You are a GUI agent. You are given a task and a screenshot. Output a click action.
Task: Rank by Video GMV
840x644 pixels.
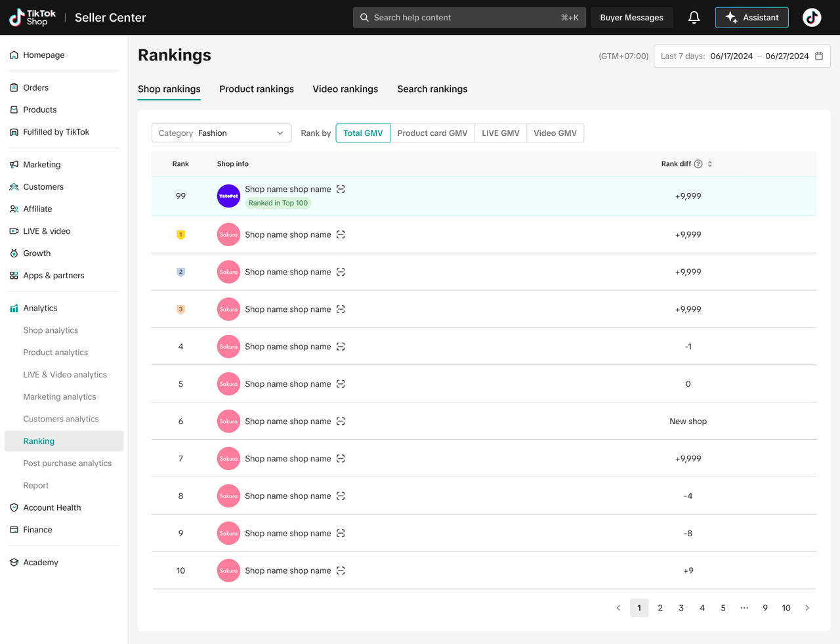(555, 133)
